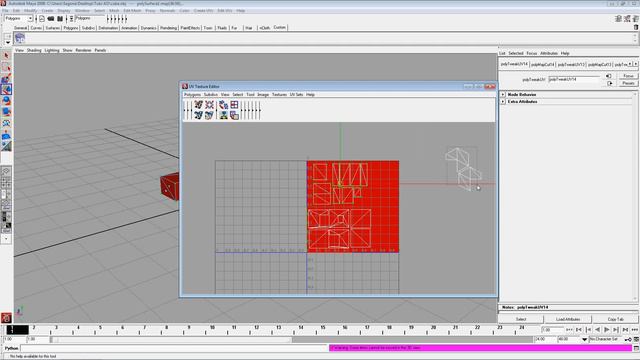Click UV editor red burst icon

pyautogui.click(x=209, y=105)
